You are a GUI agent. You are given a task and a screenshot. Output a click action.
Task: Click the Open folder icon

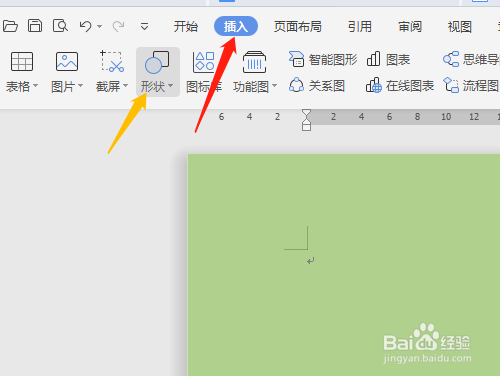pos(10,26)
